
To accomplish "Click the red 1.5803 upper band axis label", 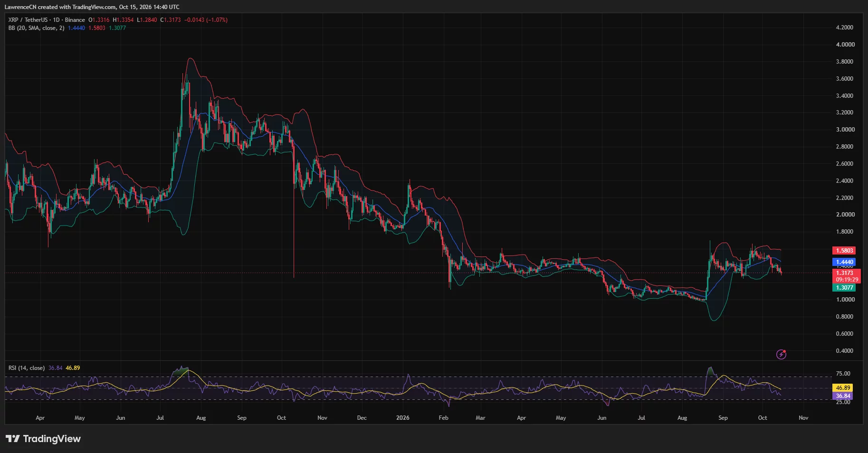I will pyautogui.click(x=844, y=251).
